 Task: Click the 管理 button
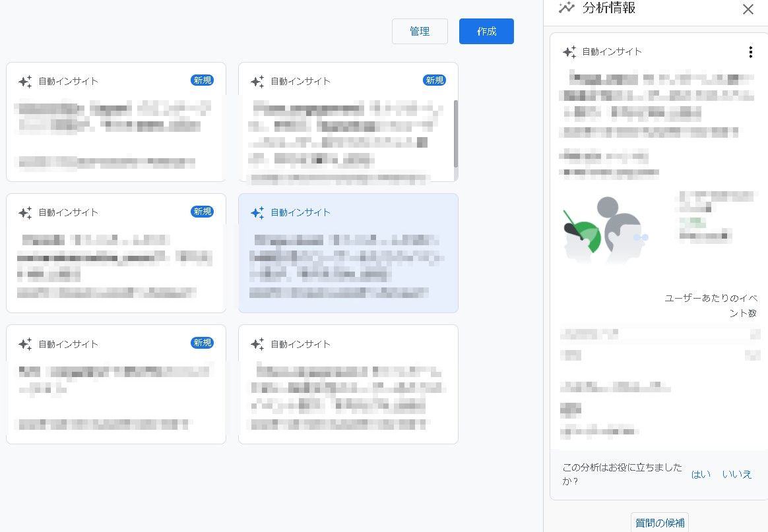point(420,31)
